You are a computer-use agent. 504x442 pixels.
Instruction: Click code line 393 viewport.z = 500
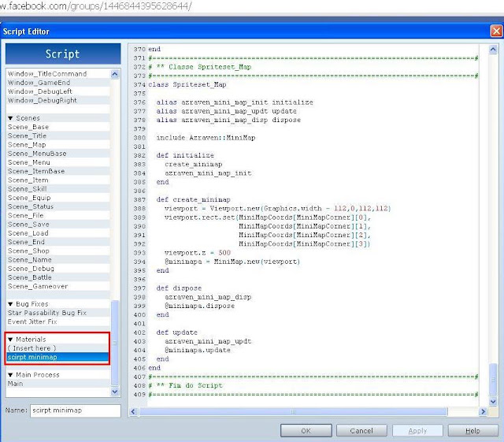click(x=198, y=253)
